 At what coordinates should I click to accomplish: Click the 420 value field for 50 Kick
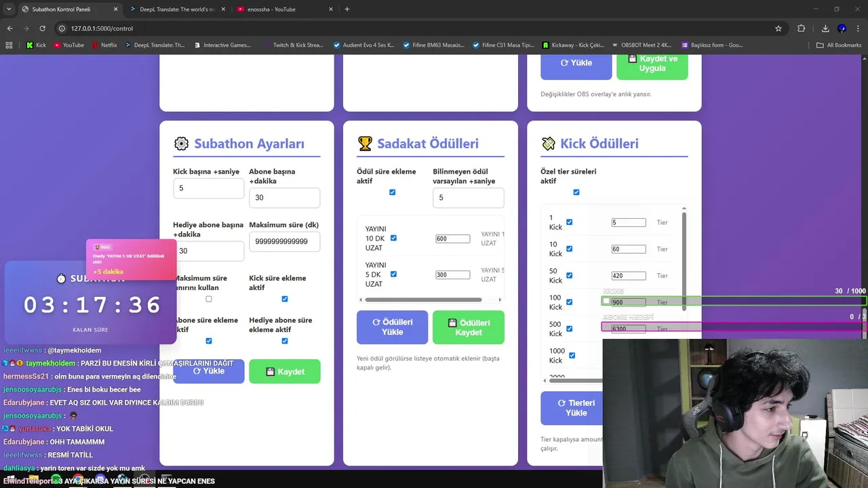pyautogui.click(x=629, y=276)
